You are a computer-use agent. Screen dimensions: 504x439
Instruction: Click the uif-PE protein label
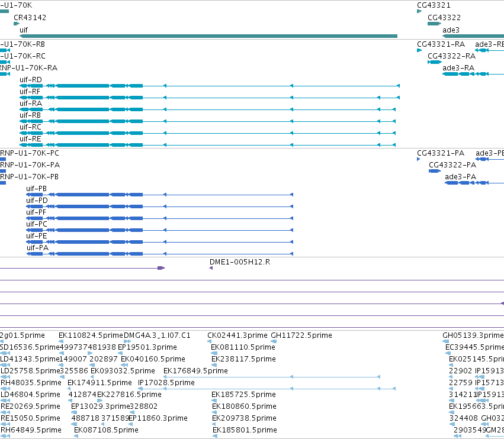[x=36, y=236]
